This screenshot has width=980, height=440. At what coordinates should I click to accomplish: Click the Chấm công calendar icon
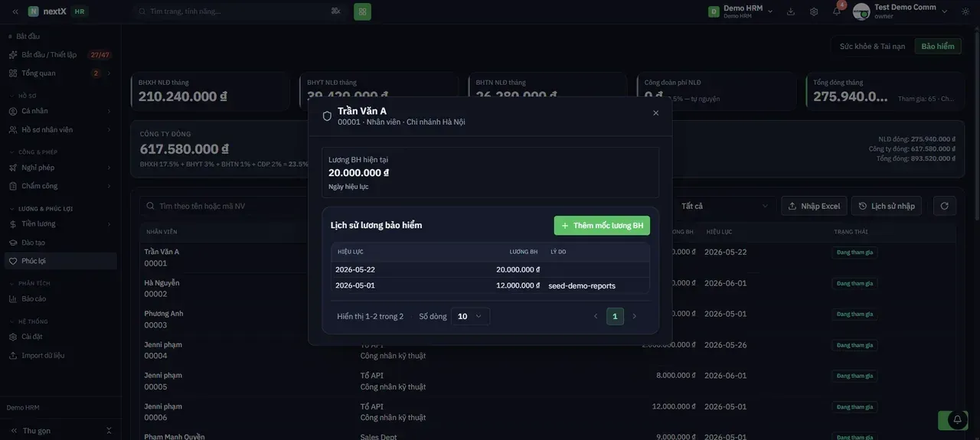pos(13,186)
